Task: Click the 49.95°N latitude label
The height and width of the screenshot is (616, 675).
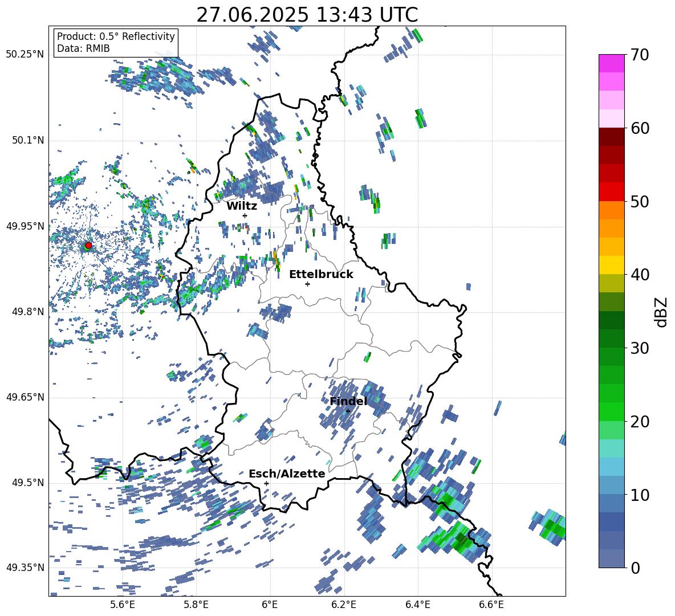Action: (25, 226)
